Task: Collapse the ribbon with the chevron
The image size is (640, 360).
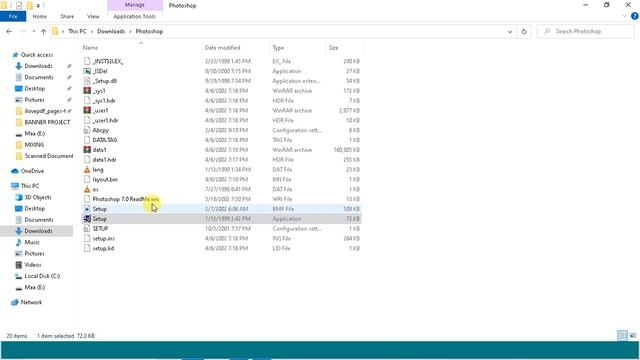Action: (624, 16)
